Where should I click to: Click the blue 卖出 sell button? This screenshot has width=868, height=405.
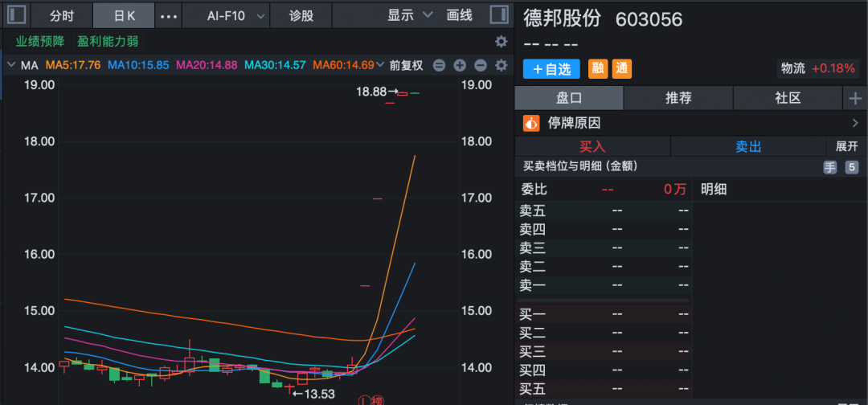748,146
